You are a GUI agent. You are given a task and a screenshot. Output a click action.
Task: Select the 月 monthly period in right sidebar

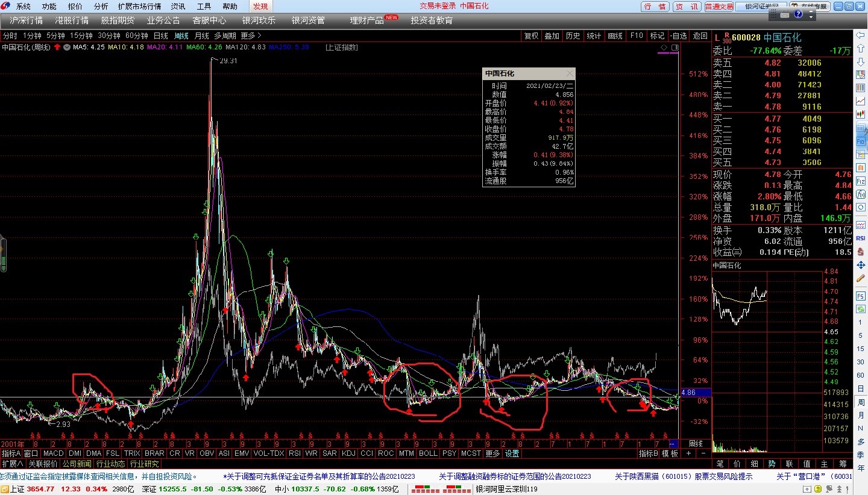[861, 415]
